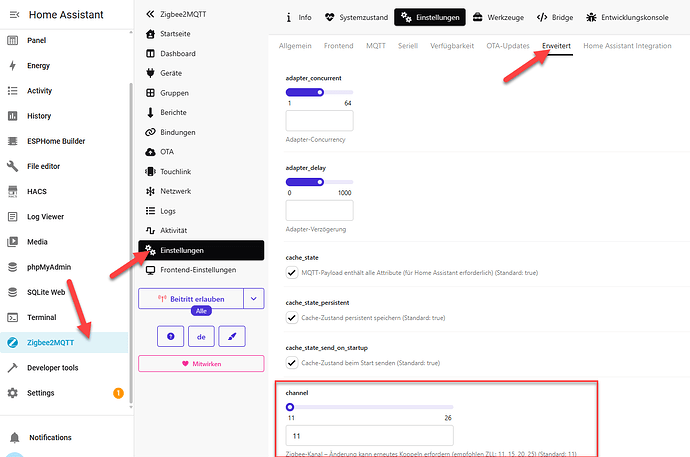Switch to the Allgemein tab

click(x=295, y=46)
